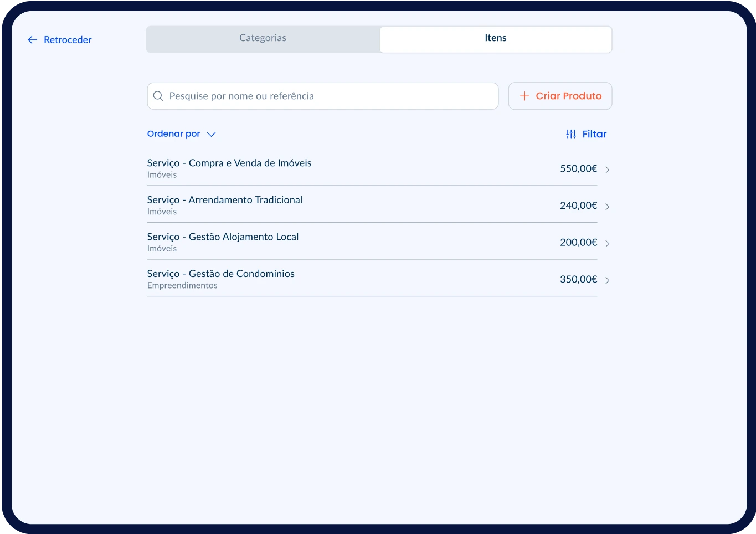756x534 pixels.
Task: Open chevron for Gestão de Condomínios
Action: (x=607, y=280)
